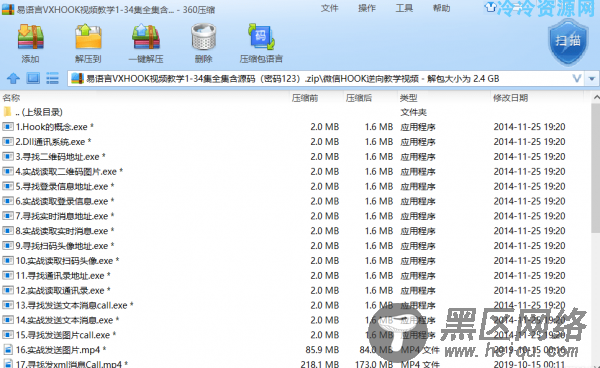
Task: Open the 工具 menu
Action: [x=404, y=8]
